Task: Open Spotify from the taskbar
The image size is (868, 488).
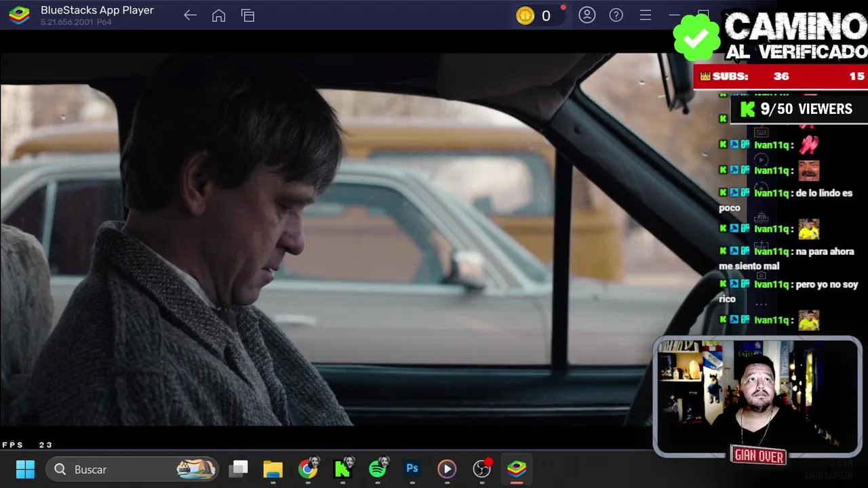Action: (379, 468)
